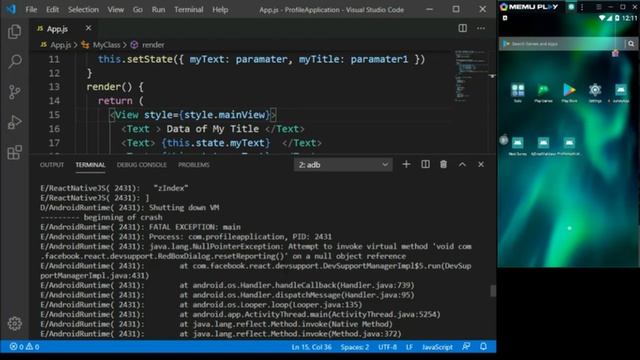640x360 pixels.
Task: Close the App.js editor tab
Action: pos(88,28)
